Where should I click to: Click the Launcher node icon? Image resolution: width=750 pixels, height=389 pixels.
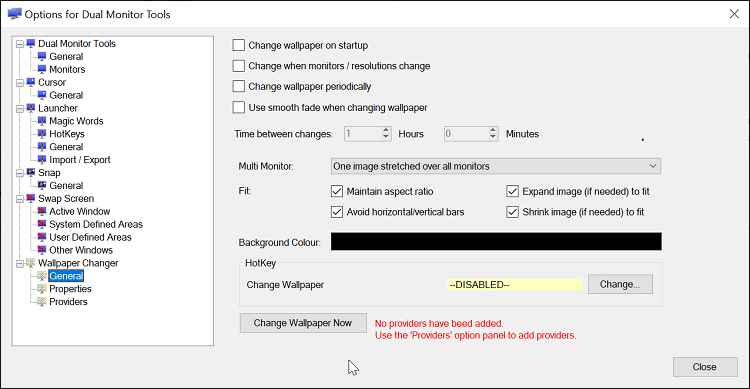point(31,108)
